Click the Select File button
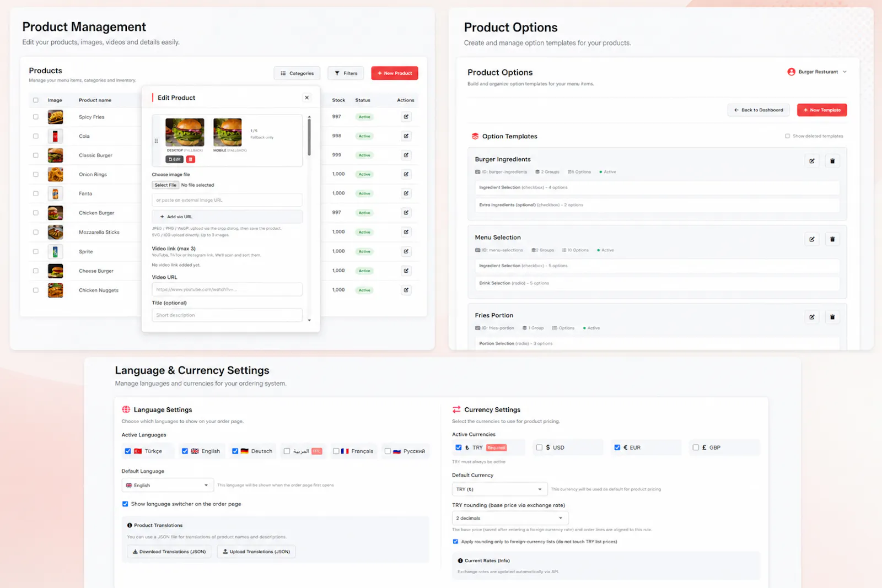Screen dimensions: 882x588 point(165,185)
